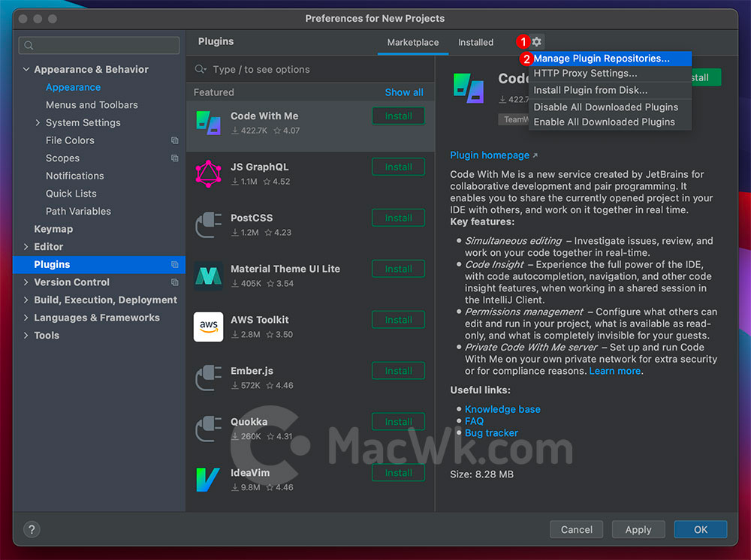Expand the Languages & Frameworks section
This screenshot has width=751, height=560.
tap(26, 318)
